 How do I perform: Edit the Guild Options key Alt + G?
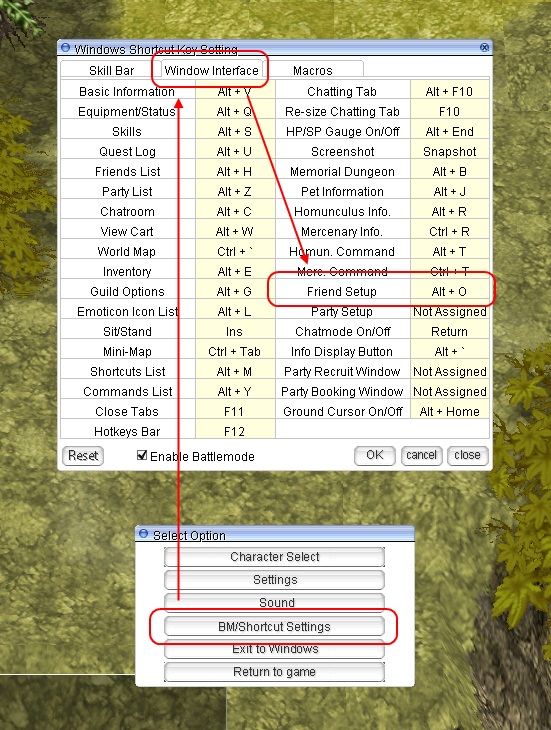pyautogui.click(x=235, y=291)
